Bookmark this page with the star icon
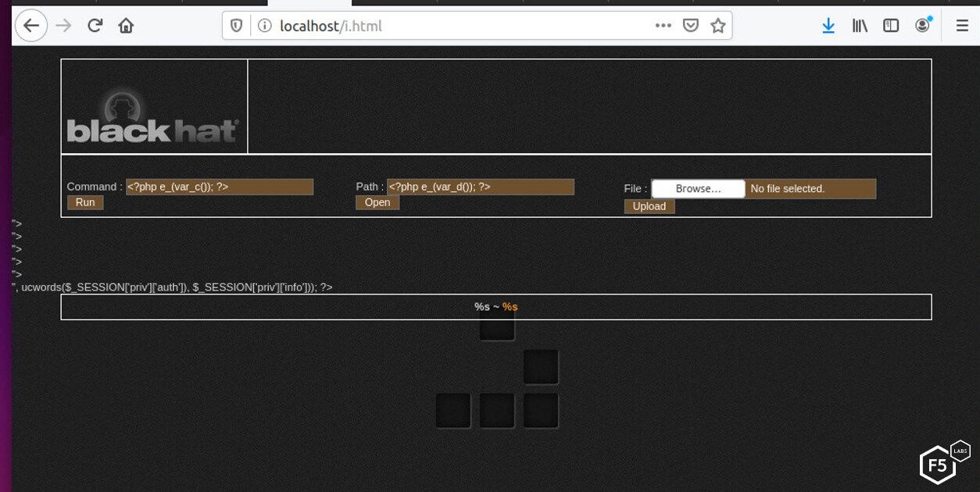 pos(718,25)
